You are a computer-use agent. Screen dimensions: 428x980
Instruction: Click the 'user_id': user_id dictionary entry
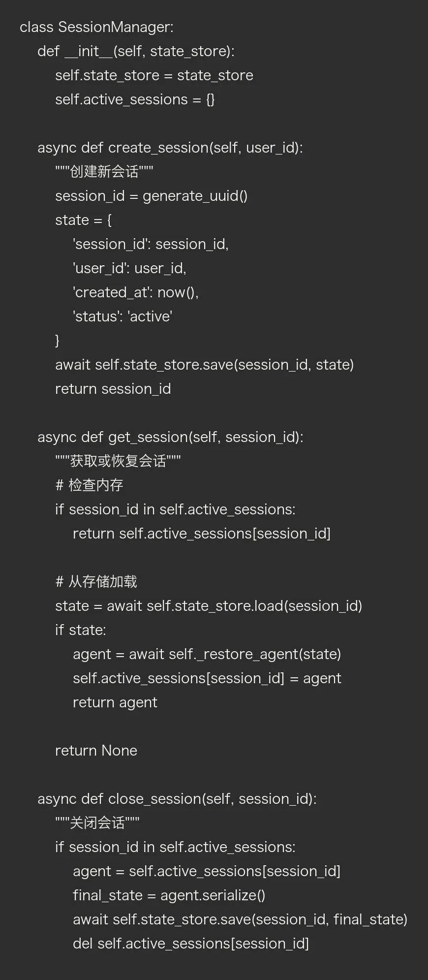click(x=129, y=268)
